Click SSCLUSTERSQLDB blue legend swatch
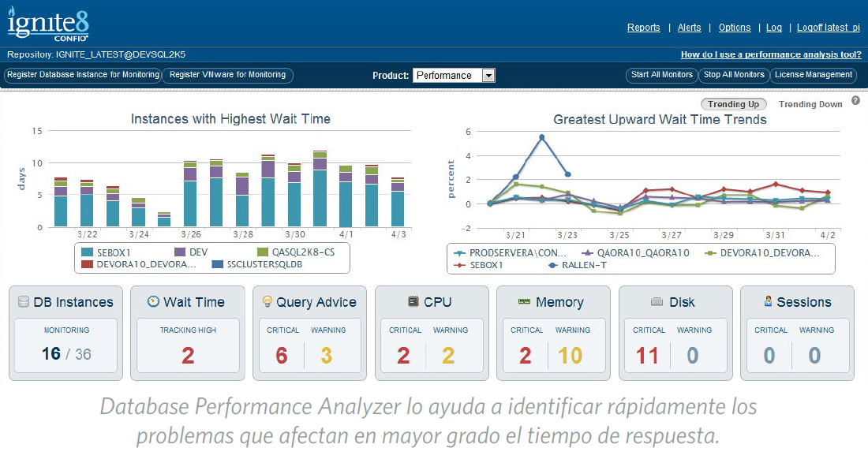Image resolution: width=868 pixels, height=459 pixels. (x=218, y=264)
